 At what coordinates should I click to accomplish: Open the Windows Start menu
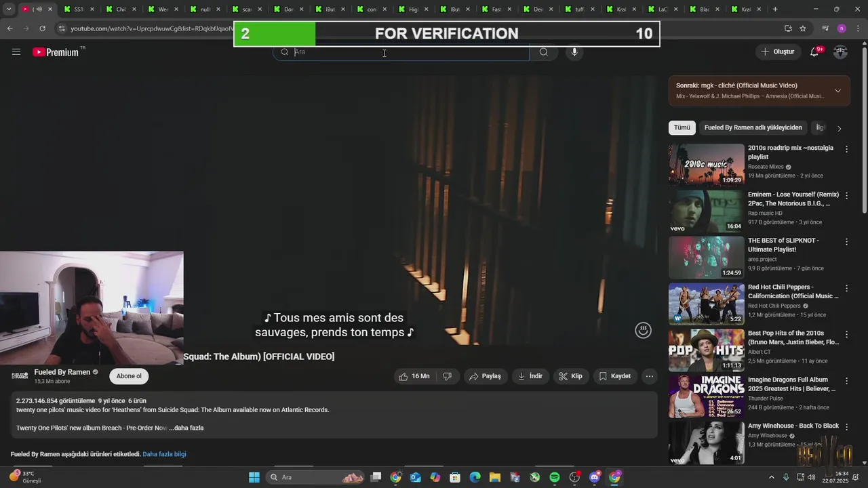point(254,477)
